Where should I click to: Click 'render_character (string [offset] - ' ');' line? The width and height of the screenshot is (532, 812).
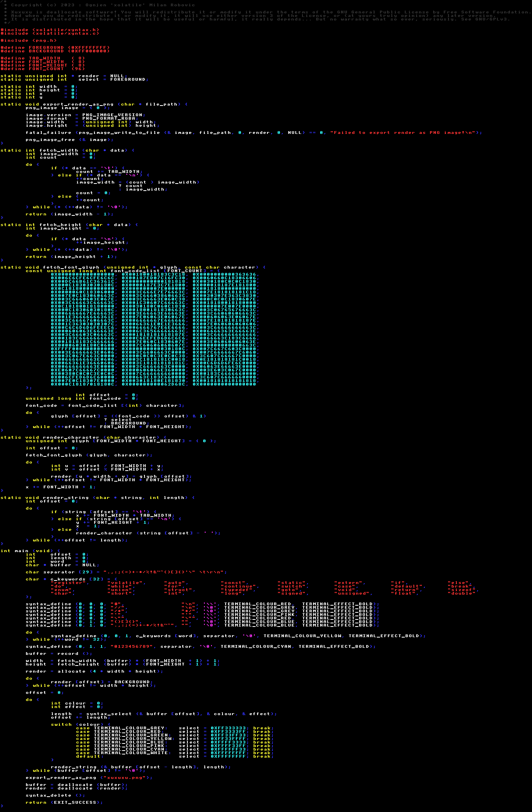(148, 533)
